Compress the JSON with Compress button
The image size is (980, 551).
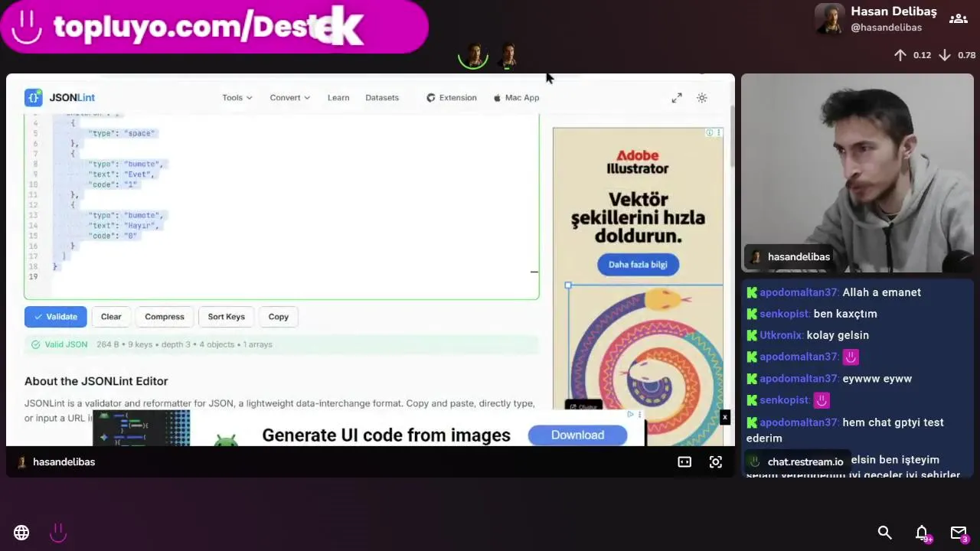point(165,317)
